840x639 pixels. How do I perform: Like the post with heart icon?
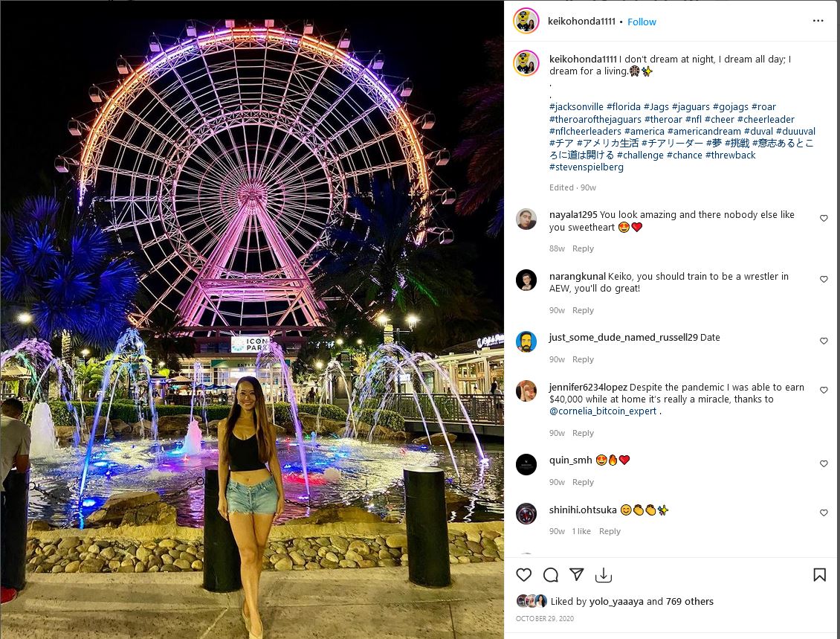click(x=523, y=575)
